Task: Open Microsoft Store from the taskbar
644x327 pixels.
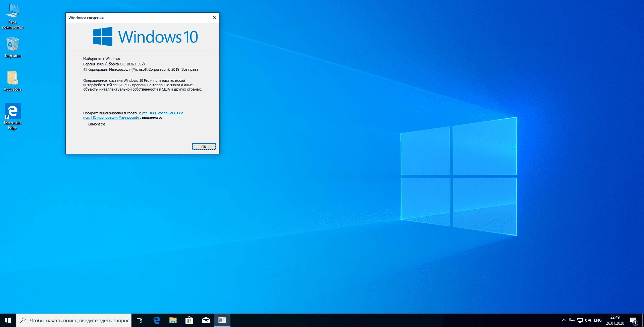Action: pos(189,320)
